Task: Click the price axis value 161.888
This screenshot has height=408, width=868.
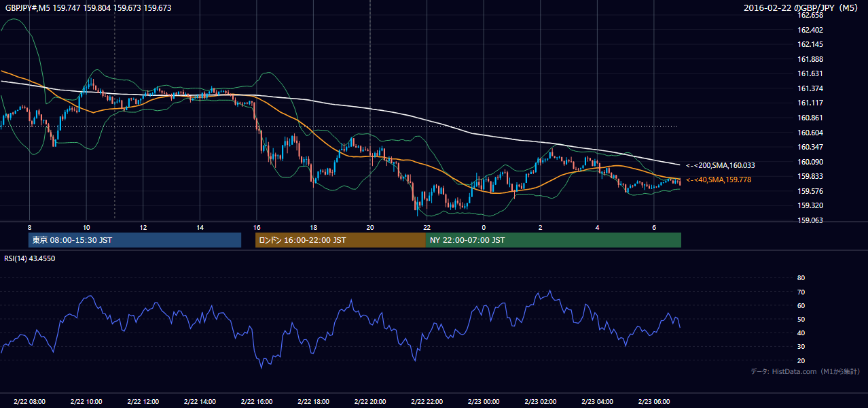Action: pyautogui.click(x=810, y=59)
